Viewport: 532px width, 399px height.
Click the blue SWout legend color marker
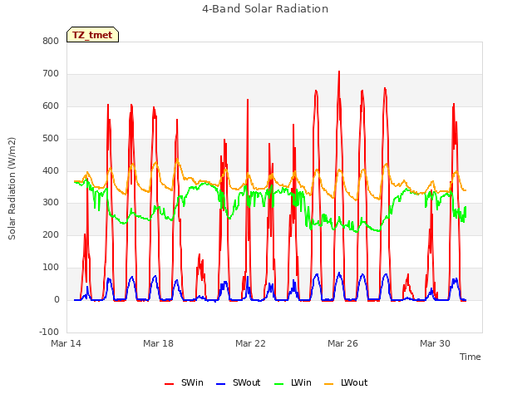coord(220,384)
